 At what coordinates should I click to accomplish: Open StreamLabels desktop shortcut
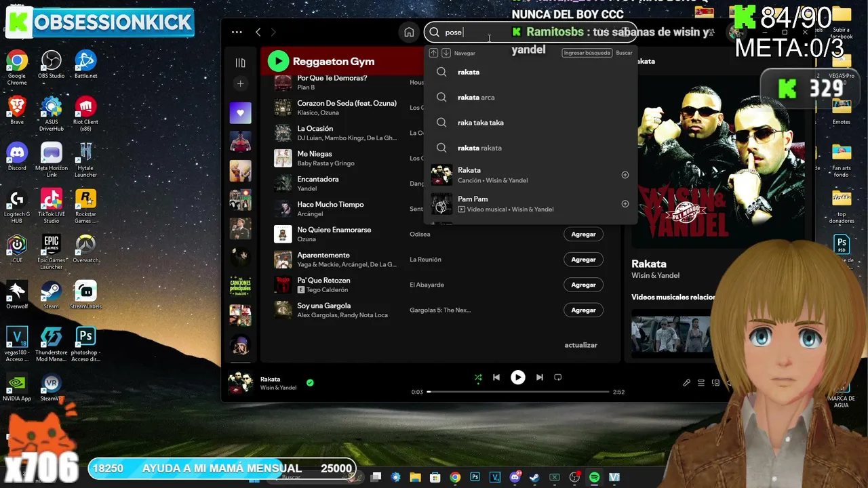tap(85, 295)
